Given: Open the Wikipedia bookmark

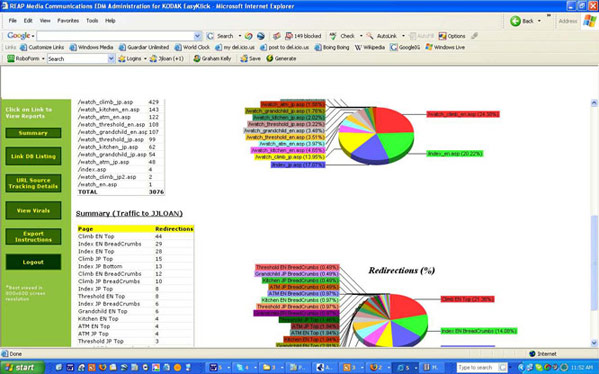Looking at the screenshot, I should point(369,47).
